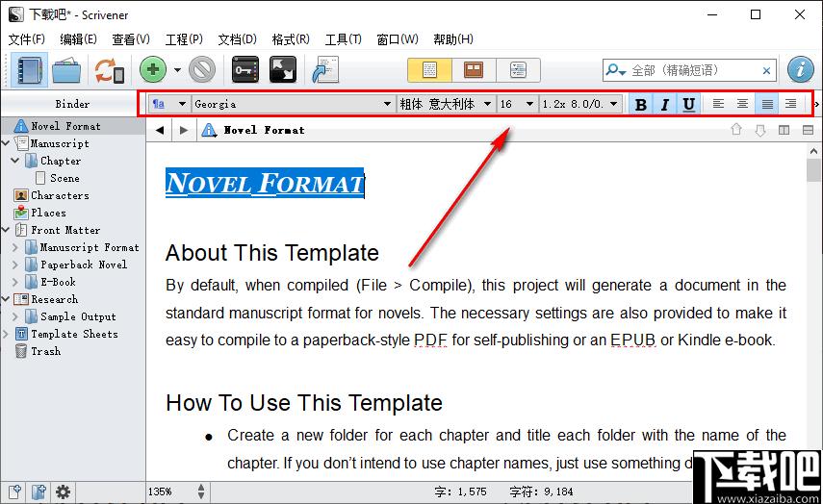This screenshot has height=504, width=823.
Task: Open the 格式(R) menu
Action: click(x=291, y=39)
